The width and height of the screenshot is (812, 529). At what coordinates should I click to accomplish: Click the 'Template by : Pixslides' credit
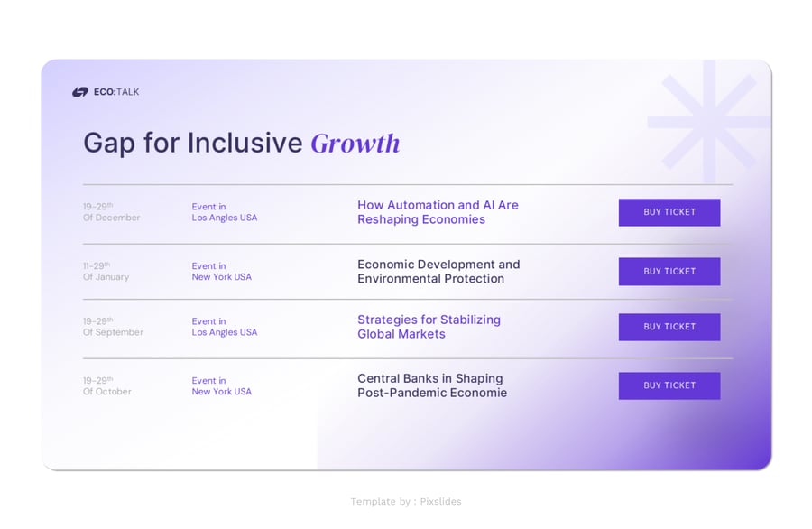pyautogui.click(x=405, y=501)
